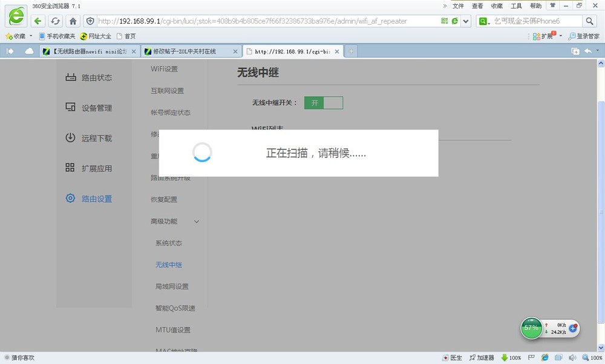Open 互联网设置 submenu item

pos(167,91)
